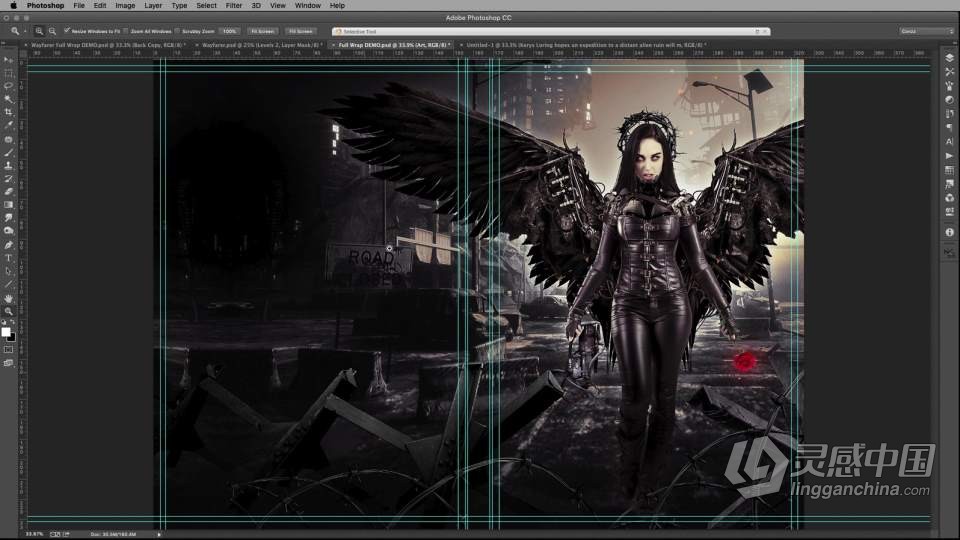The image size is (960, 540).
Task: Enable Zoom All Windows checkbox
Action: [126, 31]
